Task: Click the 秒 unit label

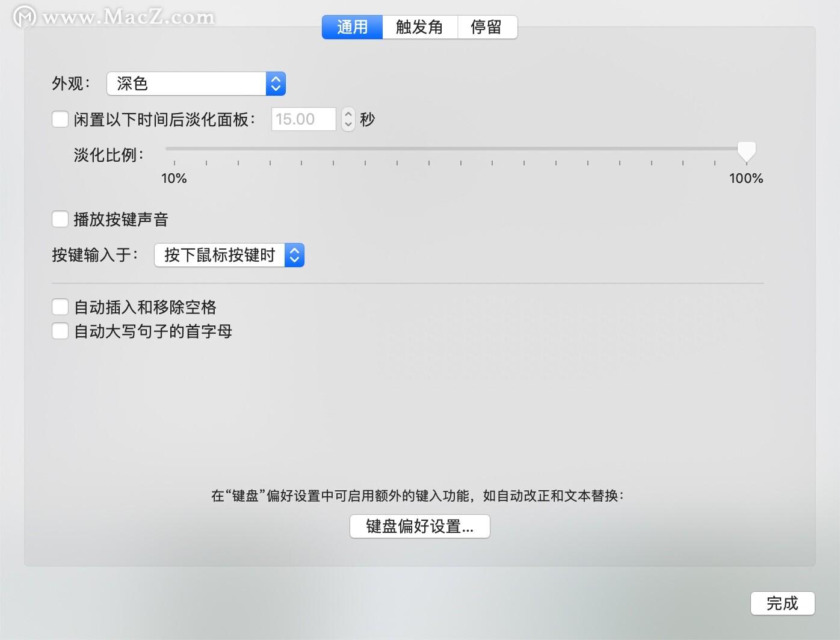Action: (x=368, y=119)
